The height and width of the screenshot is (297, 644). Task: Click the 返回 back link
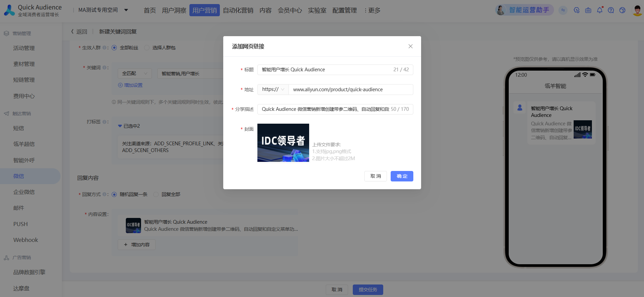pyautogui.click(x=79, y=32)
